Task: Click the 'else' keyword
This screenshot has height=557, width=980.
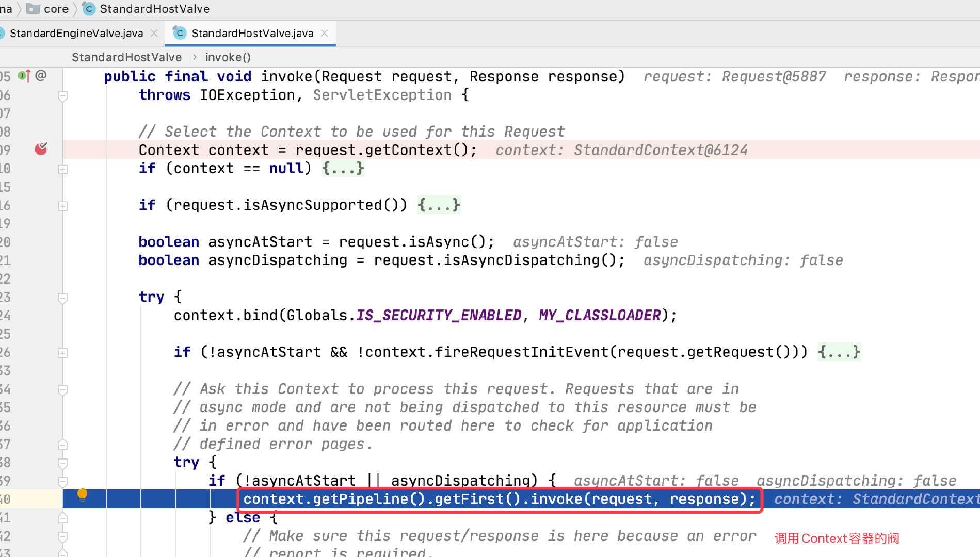Action: (243, 517)
